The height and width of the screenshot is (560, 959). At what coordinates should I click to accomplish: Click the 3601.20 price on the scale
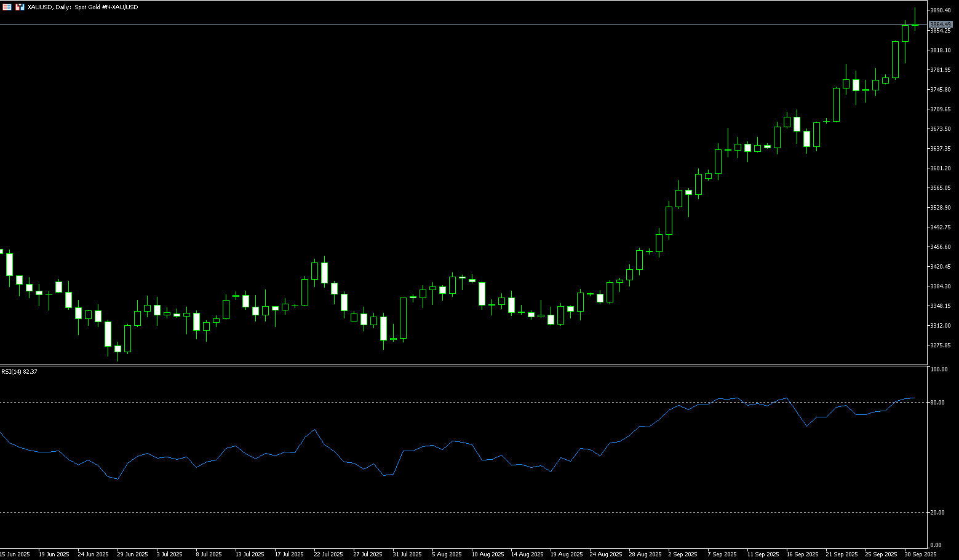pyautogui.click(x=941, y=168)
